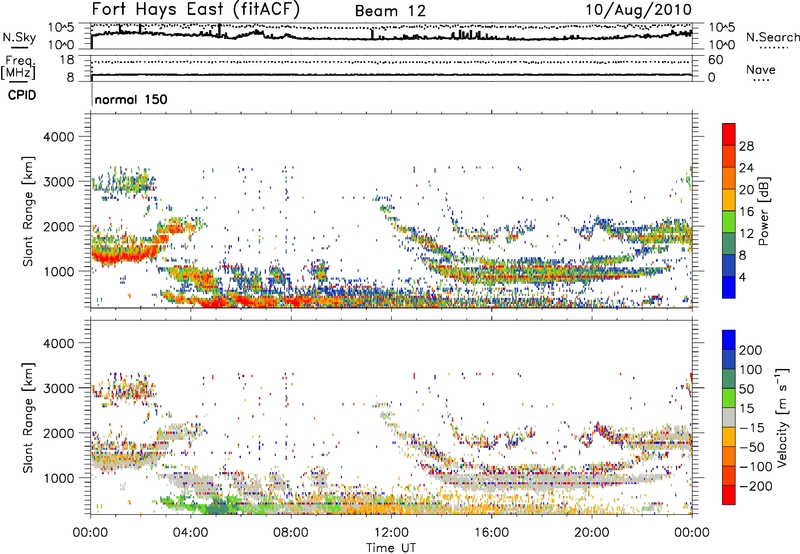The image size is (800, 554).
Task: Click the "3000" tick in the Power panel
Action: pyautogui.click(x=58, y=182)
